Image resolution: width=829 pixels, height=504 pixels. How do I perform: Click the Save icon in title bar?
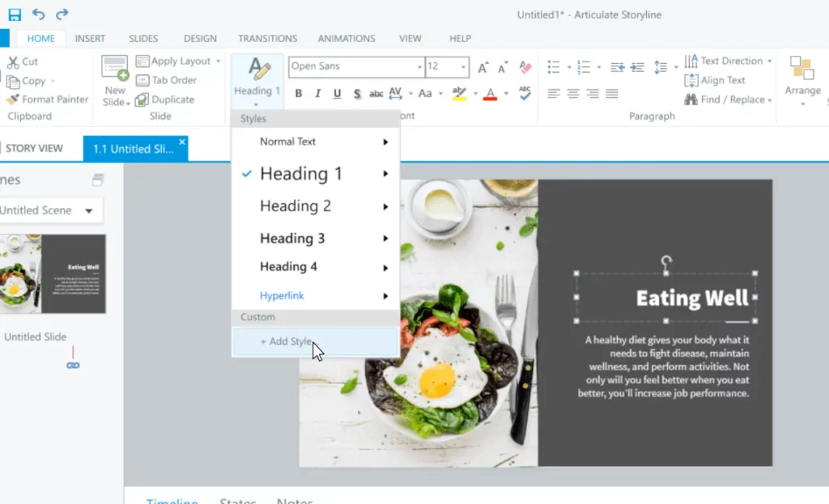coord(15,15)
